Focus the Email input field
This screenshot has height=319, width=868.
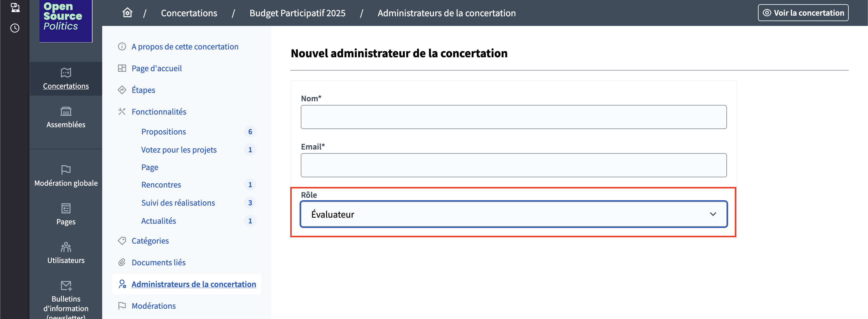pos(514,165)
